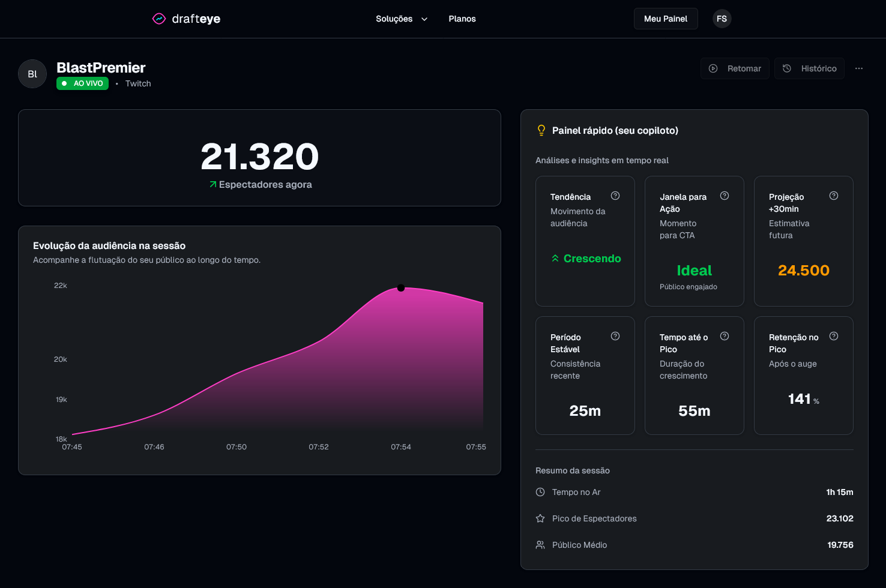Click the 55m time to peak value

(x=695, y=411)
